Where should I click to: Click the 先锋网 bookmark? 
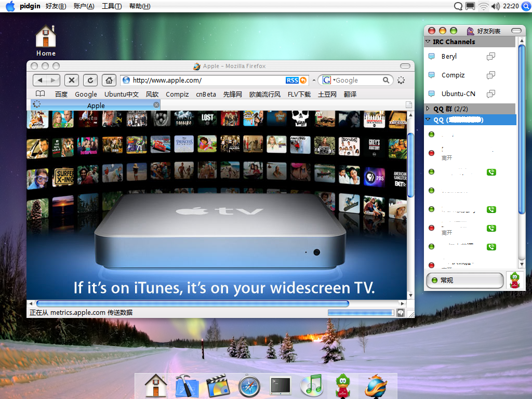[232, 94]
